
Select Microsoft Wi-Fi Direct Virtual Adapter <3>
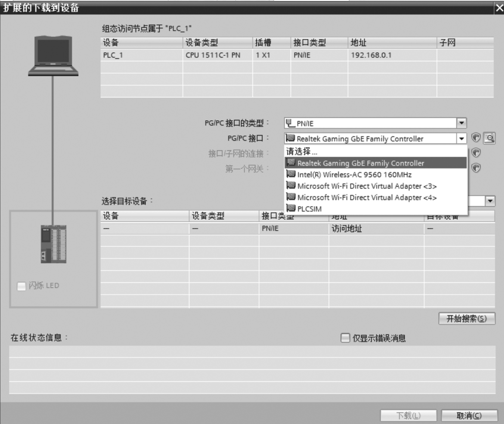376,186
